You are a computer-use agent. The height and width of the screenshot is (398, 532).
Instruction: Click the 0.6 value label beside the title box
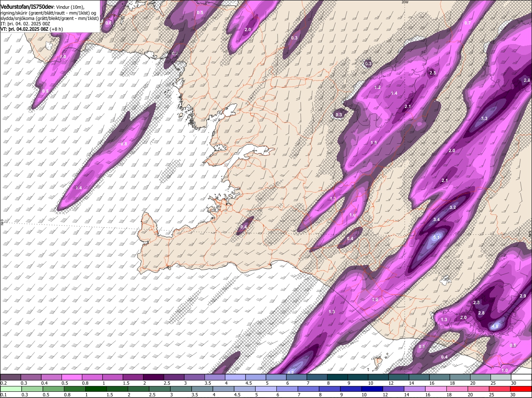(x=108, y=23)
